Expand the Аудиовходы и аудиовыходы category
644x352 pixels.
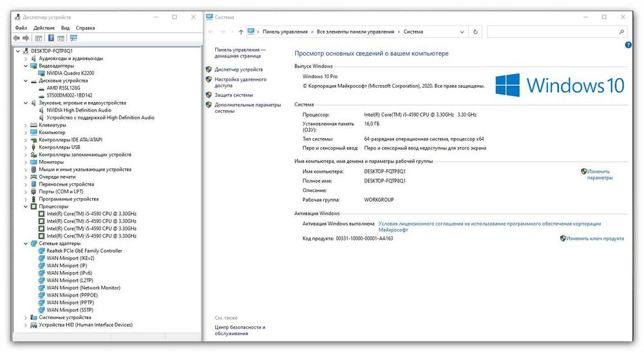click(x=26, y=59)
